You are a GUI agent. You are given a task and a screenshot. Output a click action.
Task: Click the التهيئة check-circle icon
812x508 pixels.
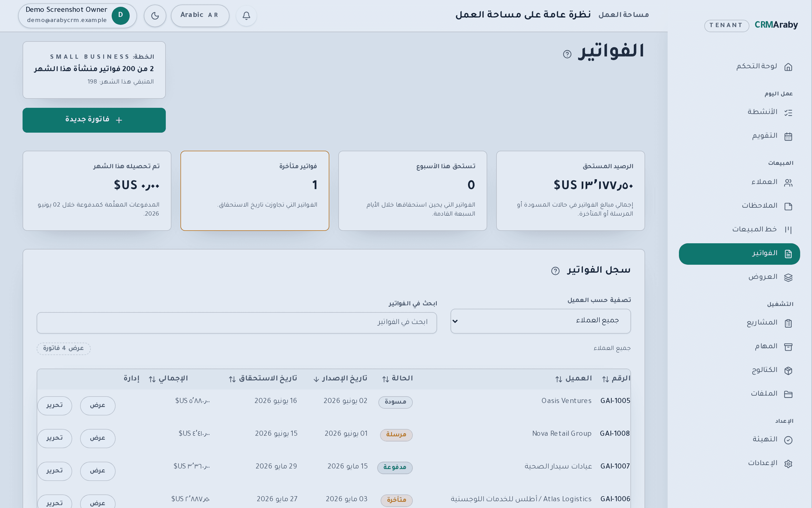point(788,440)
